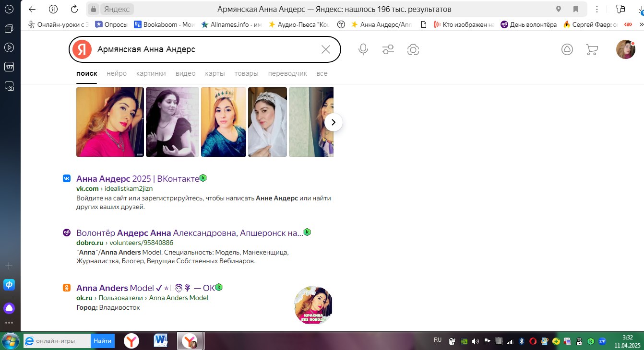The height and width of the screenshot is (350, 644).
Task: Open history clock icon in left sidebar
Action: 9,9
